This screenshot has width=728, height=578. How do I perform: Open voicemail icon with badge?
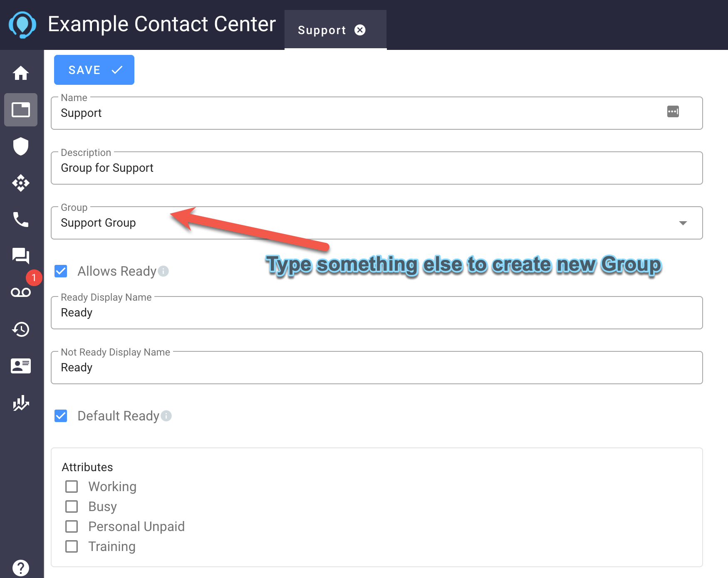click(21, 292)
